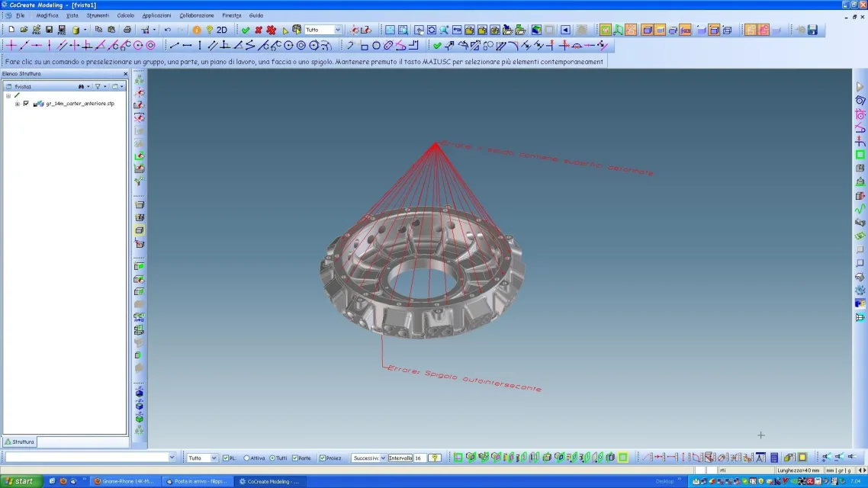Select the rectangle drawing tool

pyautogui.click(x=364, y=46)
